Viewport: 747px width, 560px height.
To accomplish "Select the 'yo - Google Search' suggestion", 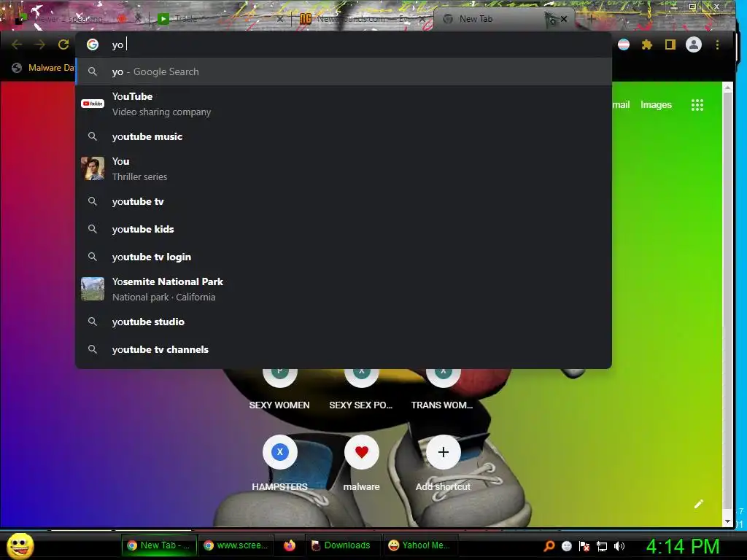I will [x=344, y=72].
